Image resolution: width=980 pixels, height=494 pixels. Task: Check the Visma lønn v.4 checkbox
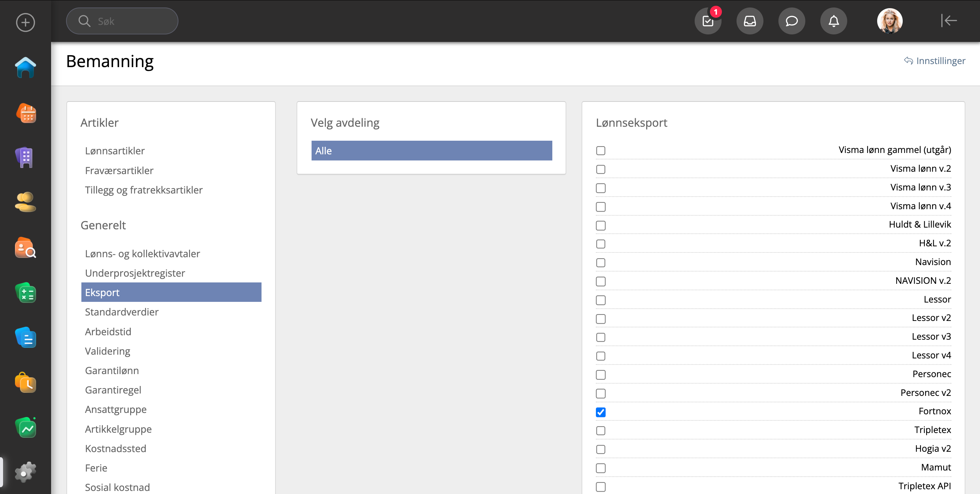pyautogui.click(x=601, y=207)
